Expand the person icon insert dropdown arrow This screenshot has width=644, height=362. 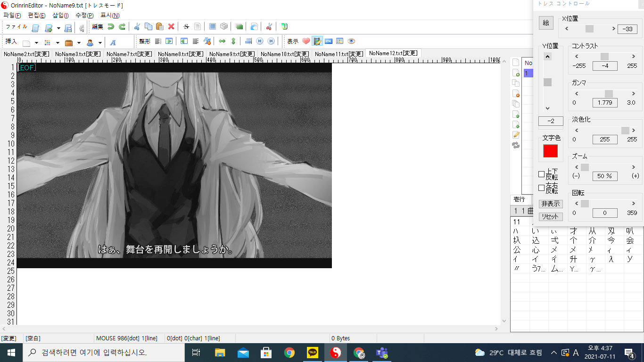pos(100,42)
